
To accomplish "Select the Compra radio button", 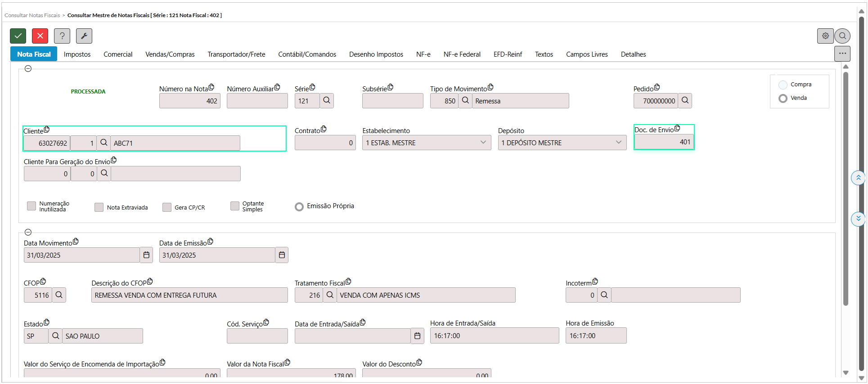I will pos(783,85).
